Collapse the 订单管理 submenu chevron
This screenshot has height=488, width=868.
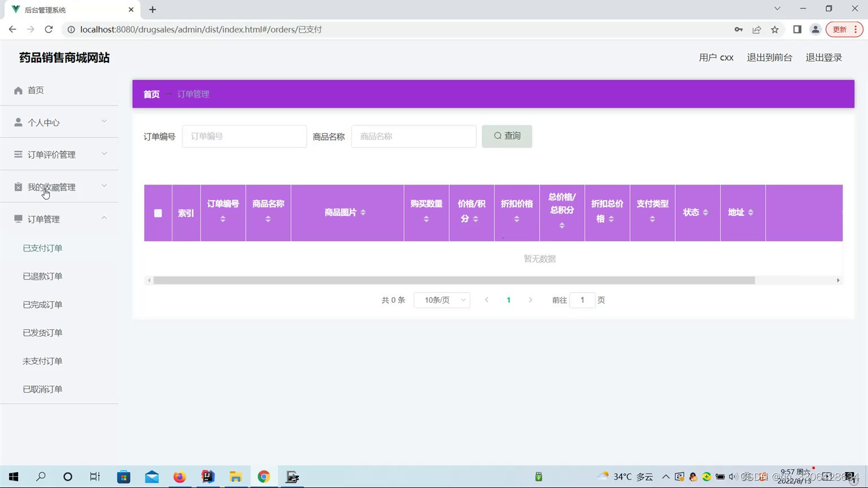point(104,218)
